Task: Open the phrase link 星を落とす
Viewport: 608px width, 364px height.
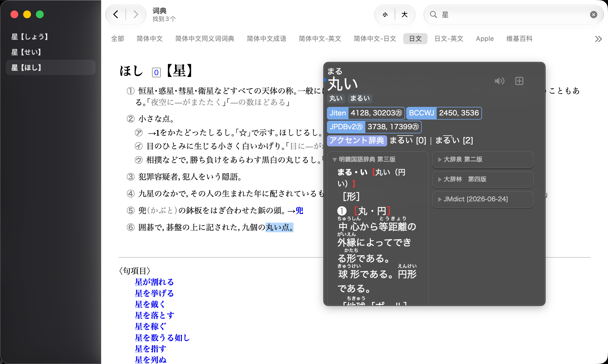Action: pyautogui.click(x=154, y=315)
